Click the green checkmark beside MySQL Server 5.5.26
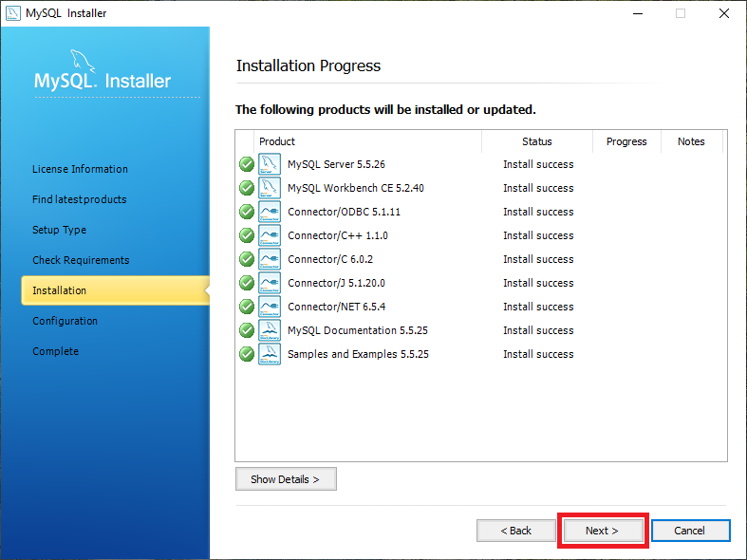The height and width of the screenshot is (560, 747). [246, 164]
